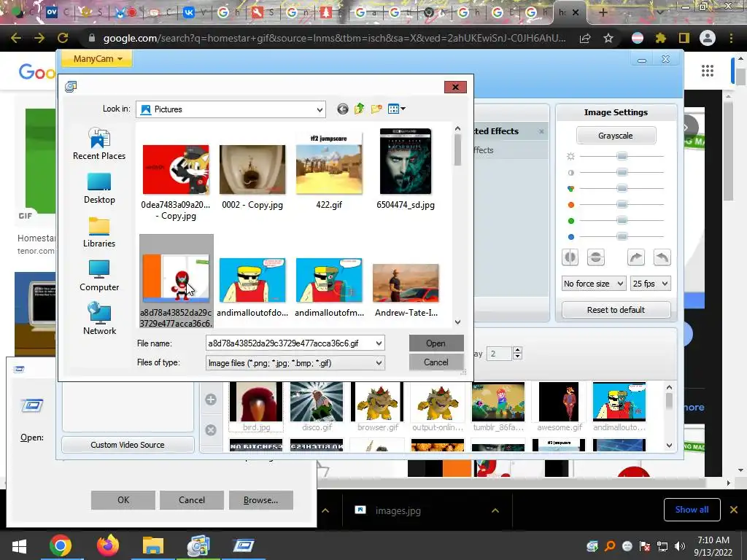This screenshot has width=747, height=560.
Task: Open the 25 fps dropdown
Action: 650,284
